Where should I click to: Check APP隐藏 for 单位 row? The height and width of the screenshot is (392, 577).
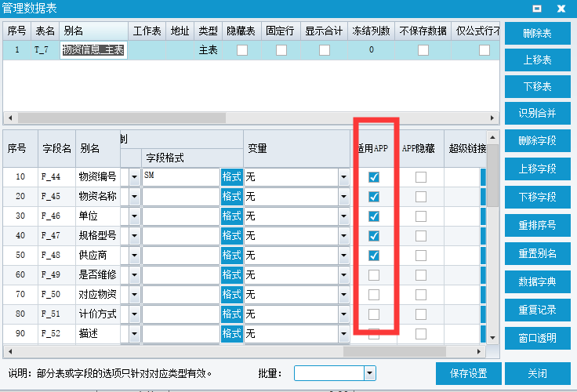coord(421,216)
